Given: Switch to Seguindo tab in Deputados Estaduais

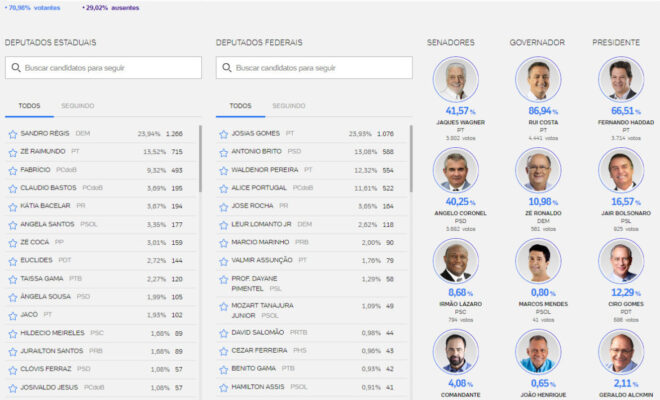Looking at the screenshot, I should [x=77, y=105].
